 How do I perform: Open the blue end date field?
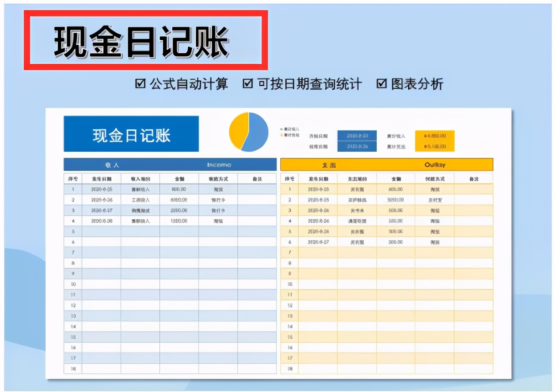coord(358,147)
